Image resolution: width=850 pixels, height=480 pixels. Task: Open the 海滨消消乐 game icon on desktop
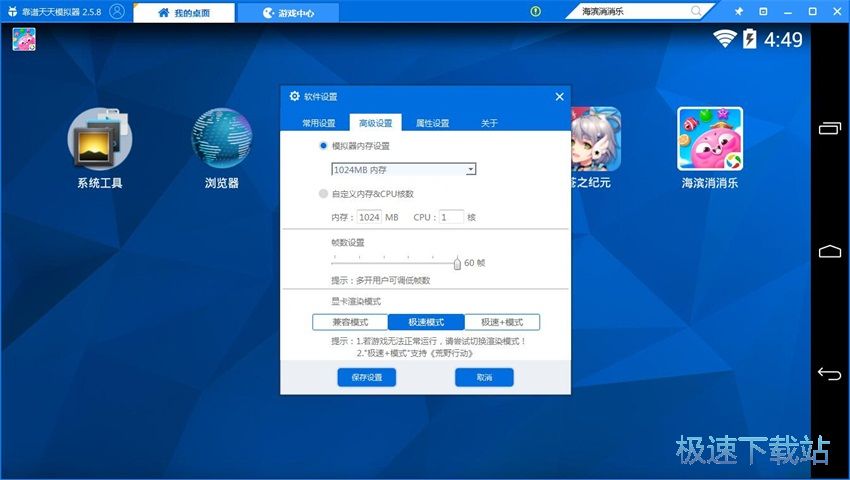click(710, 139)
